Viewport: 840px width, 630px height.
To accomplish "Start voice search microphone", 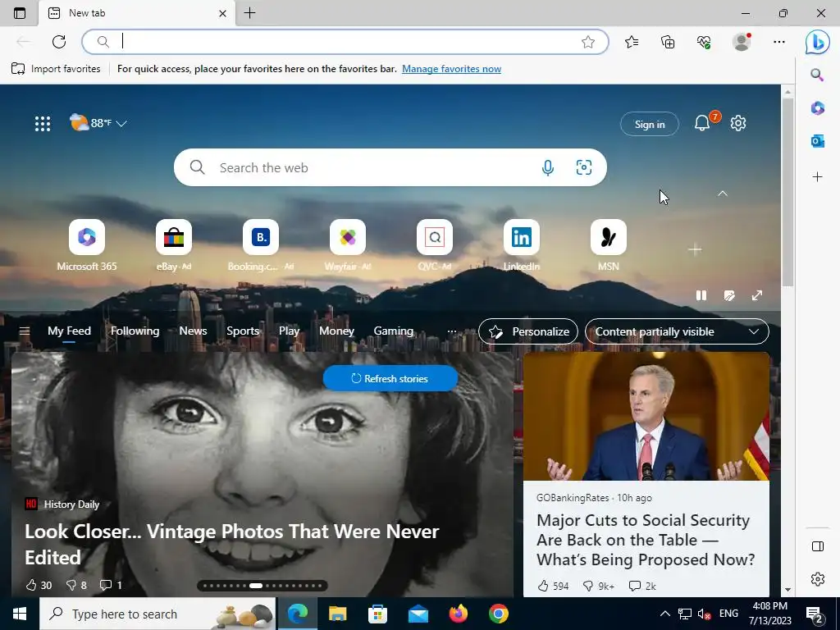I will point(547,167).
